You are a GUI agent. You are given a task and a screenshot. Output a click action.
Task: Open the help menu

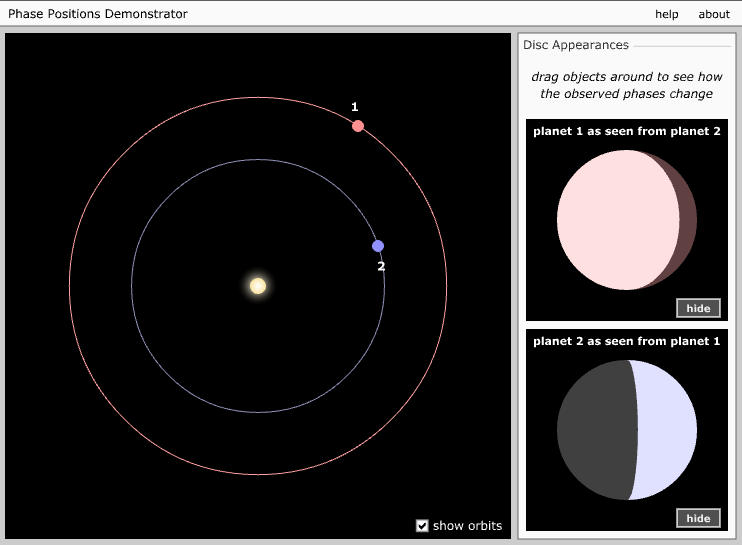point(667,14)
